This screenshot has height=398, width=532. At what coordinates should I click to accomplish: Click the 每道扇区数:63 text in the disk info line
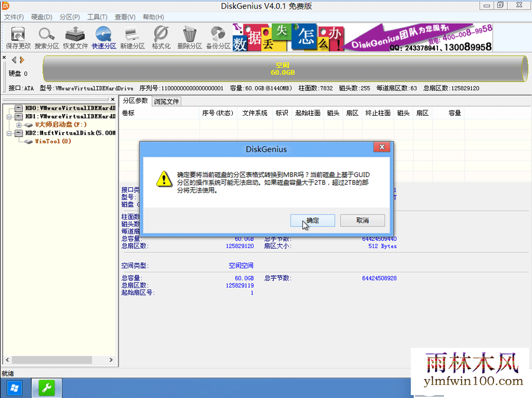(397, 89)
